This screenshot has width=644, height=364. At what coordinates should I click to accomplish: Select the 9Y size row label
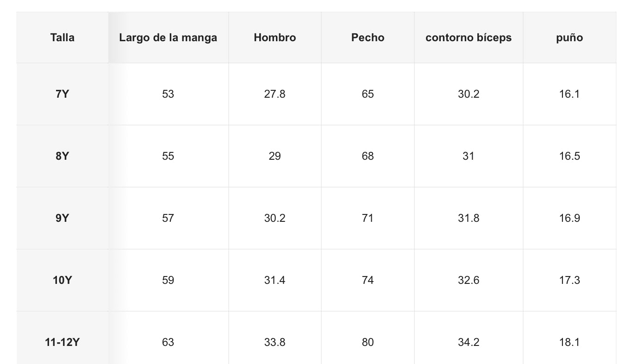pyautogui.click(x=63, y=218)
